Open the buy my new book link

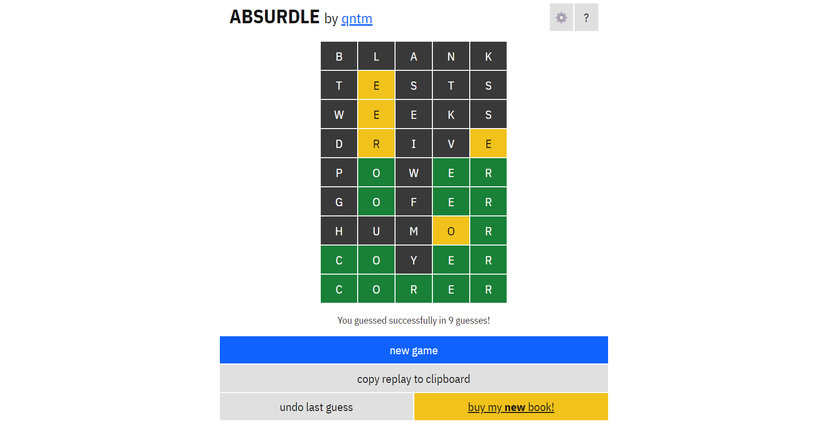[510, 407]
